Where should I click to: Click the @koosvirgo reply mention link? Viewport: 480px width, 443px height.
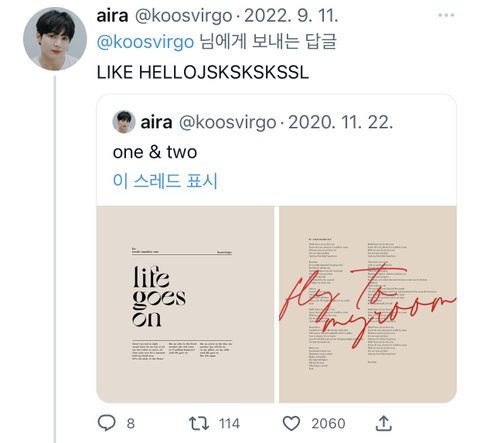145,42
